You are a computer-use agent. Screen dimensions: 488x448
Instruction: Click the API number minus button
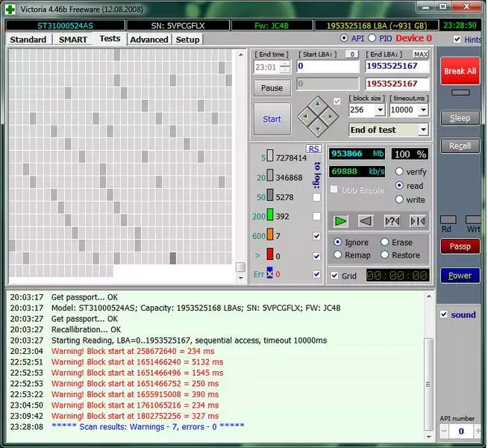445,431
